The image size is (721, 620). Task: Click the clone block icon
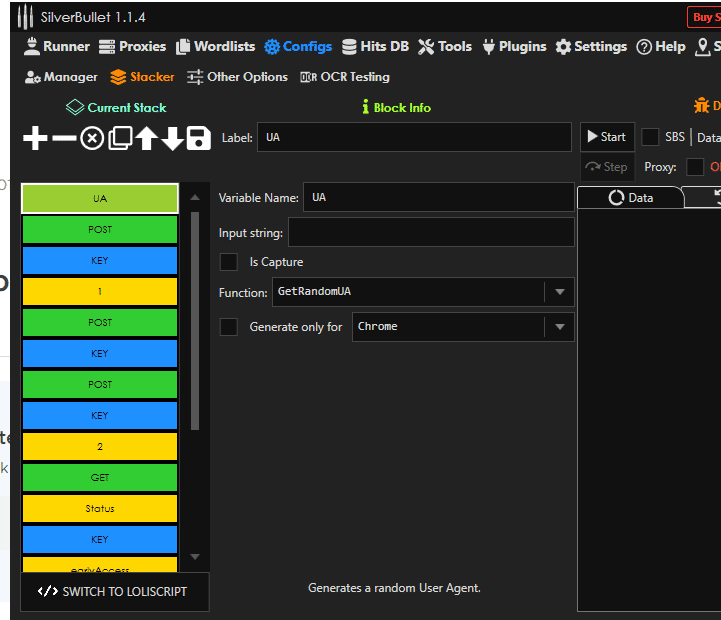pyautogui.click(x=120, y=138)
